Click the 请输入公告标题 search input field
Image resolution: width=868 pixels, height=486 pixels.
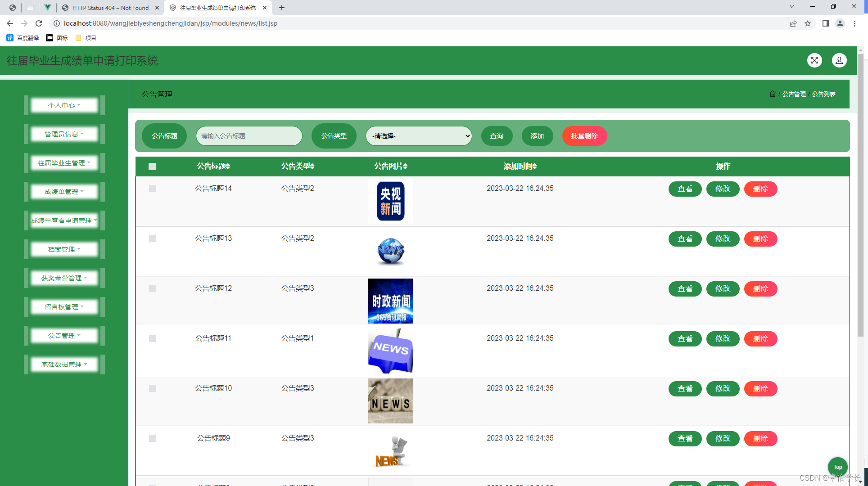coord(249,136)
